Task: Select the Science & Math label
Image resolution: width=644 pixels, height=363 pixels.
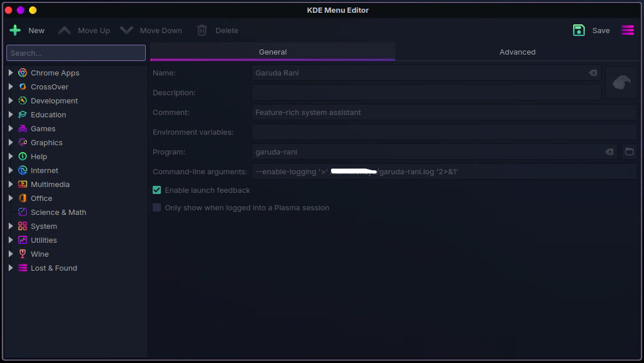Action: 58,213
